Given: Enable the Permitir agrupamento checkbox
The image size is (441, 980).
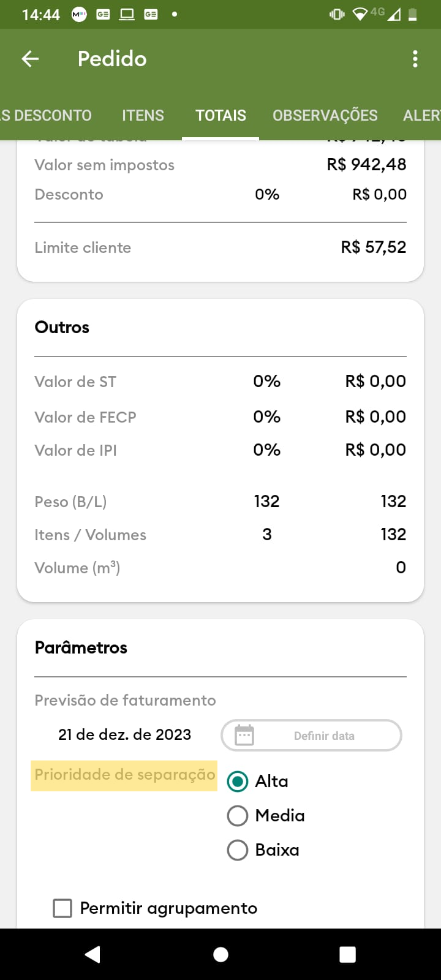Looking at the screenshot, I should (62, 908).
